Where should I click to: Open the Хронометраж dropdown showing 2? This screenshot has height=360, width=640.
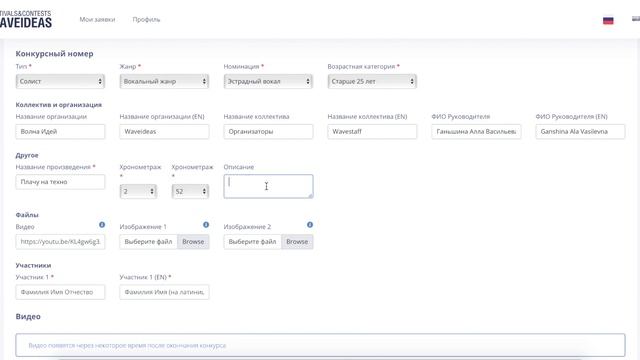point(138,191)
